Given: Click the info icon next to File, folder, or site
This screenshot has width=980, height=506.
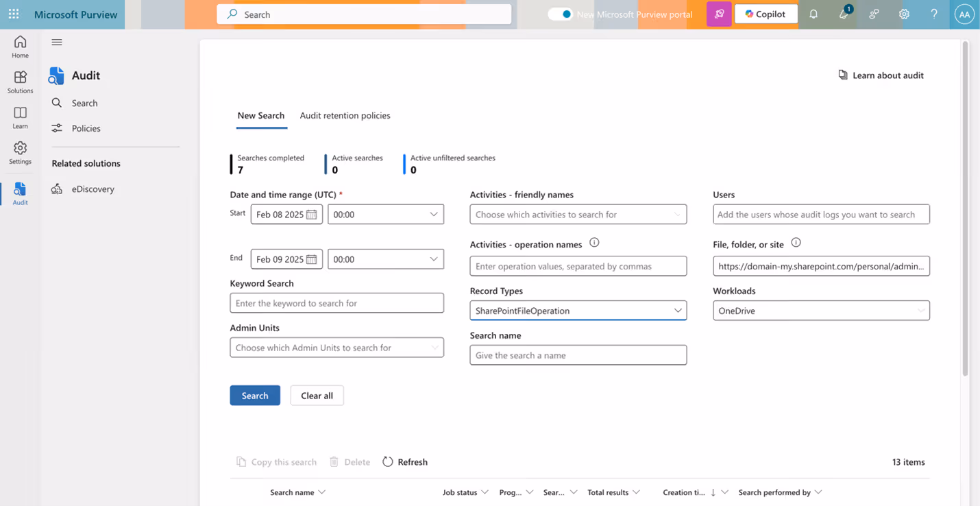Looking at the screenshot, I should click(796, 241).
